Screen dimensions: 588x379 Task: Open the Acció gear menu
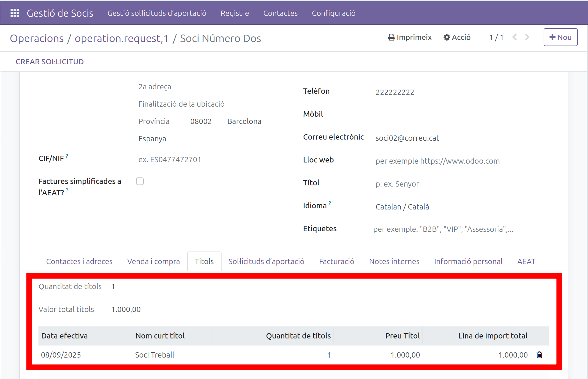coord(457,37)
